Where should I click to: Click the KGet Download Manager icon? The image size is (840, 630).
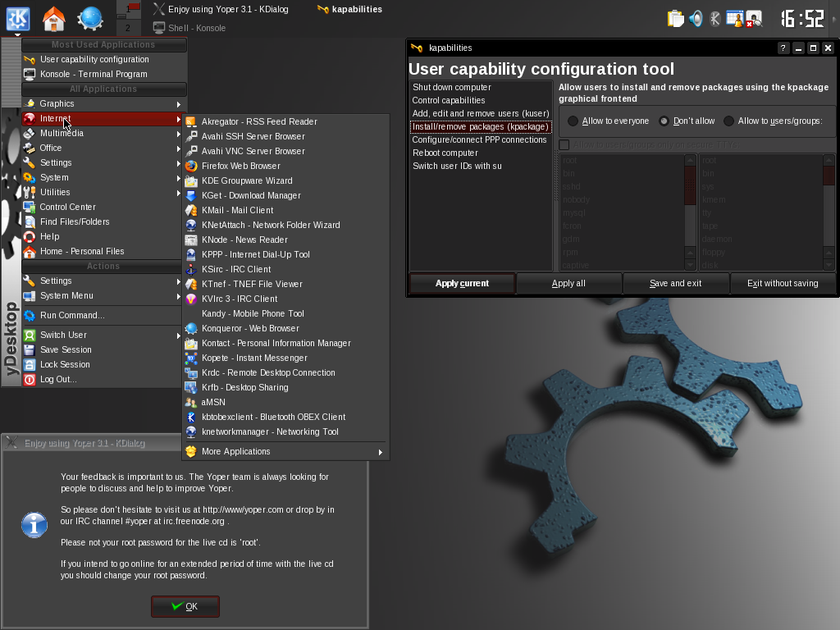click(191, 195)
